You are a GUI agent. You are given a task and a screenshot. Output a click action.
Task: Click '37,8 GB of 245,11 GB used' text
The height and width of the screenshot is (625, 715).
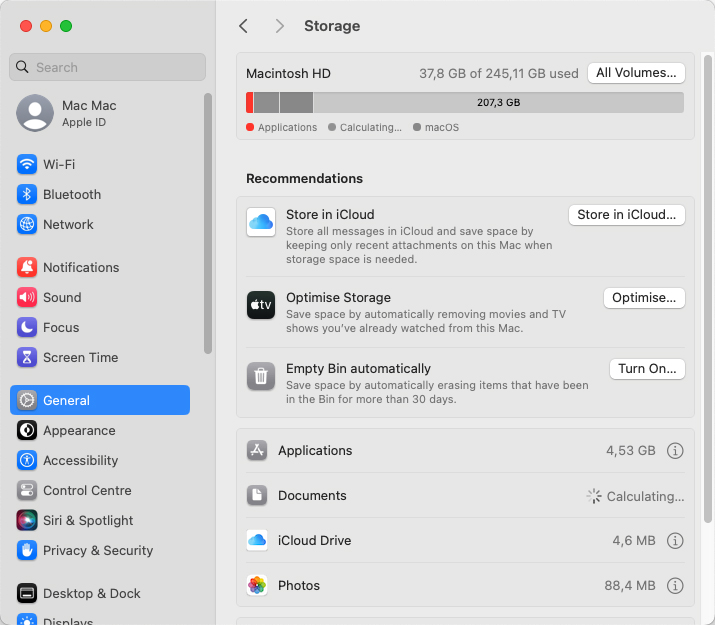click(499, 73)
